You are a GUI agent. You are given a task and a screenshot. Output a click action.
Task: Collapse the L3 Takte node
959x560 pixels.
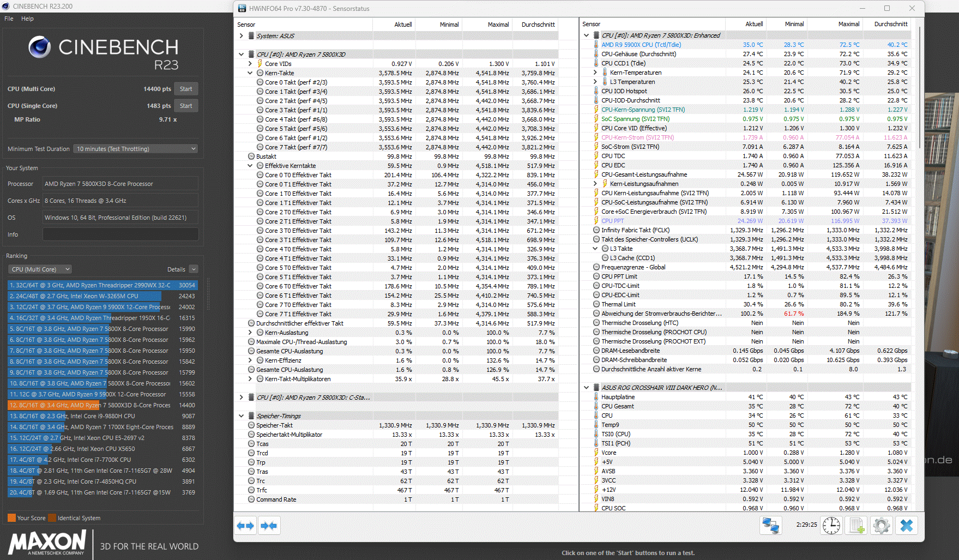(595, 249)
